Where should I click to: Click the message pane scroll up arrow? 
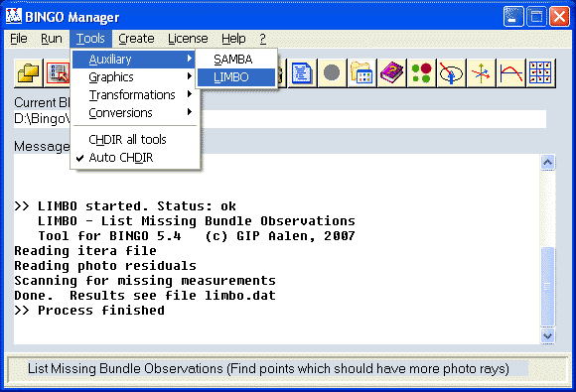(x=548, y=162)
